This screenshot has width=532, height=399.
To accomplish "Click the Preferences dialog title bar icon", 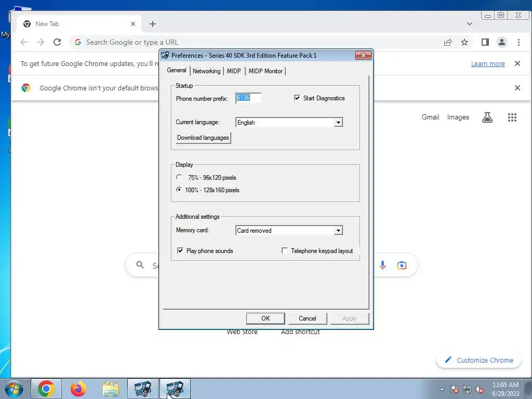I will 165,55.
